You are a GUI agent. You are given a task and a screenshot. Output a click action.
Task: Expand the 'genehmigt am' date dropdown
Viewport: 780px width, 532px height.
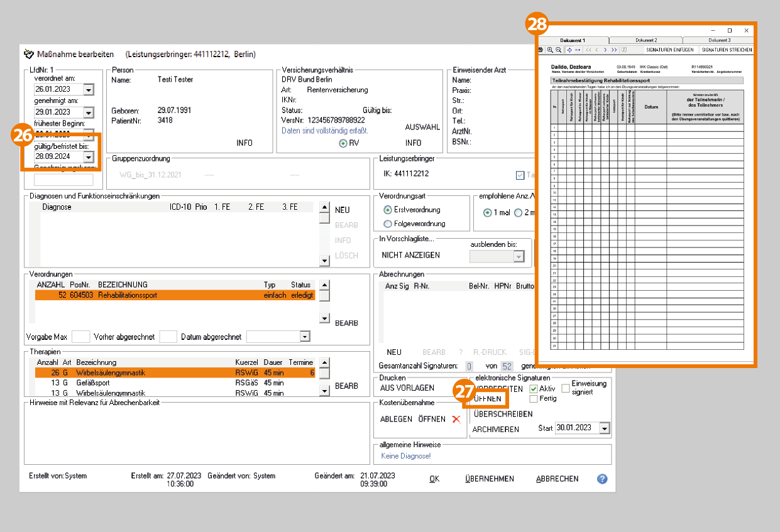(x=88, y=112)
